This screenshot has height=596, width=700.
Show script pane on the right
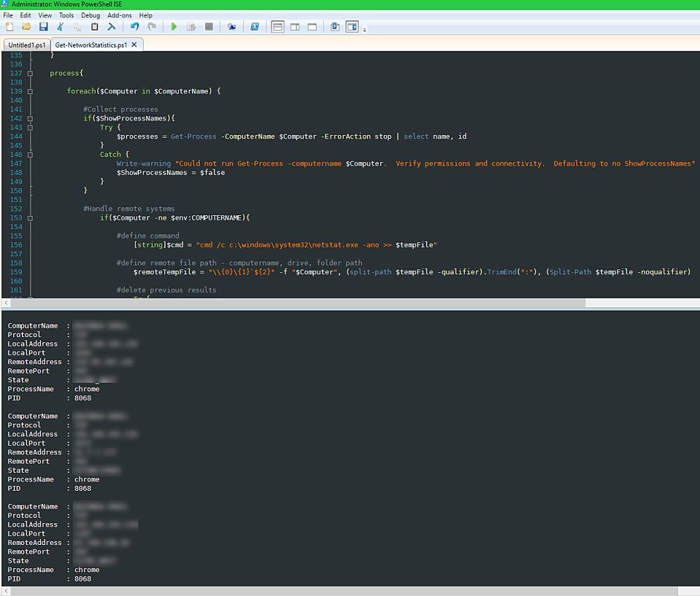(x=294, y=26)
